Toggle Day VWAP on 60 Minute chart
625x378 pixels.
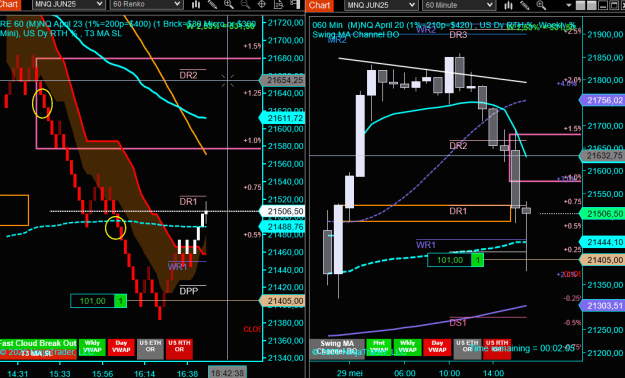pyautogui.click(x=437, y=346)
